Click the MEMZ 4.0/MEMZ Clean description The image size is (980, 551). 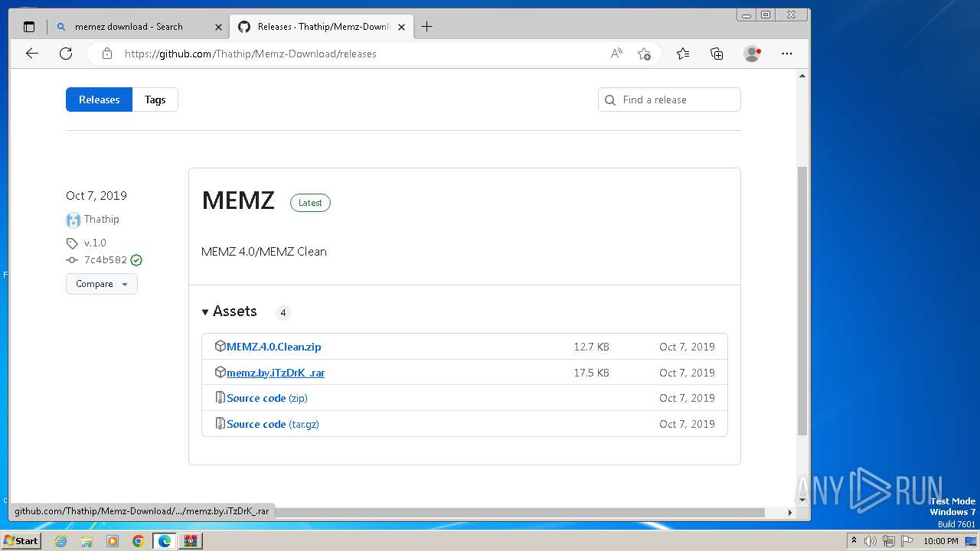pyautogui.click(x=264, y=251)
